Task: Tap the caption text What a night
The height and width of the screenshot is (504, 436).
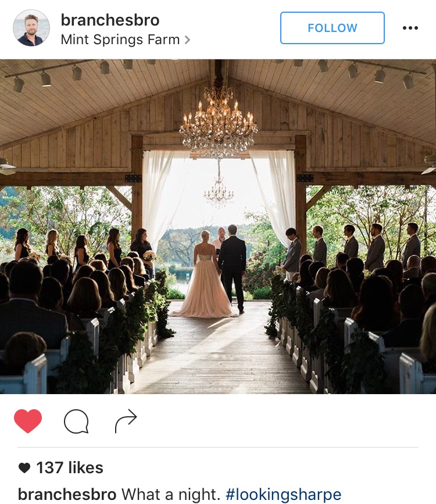Action: click(170, 494)
